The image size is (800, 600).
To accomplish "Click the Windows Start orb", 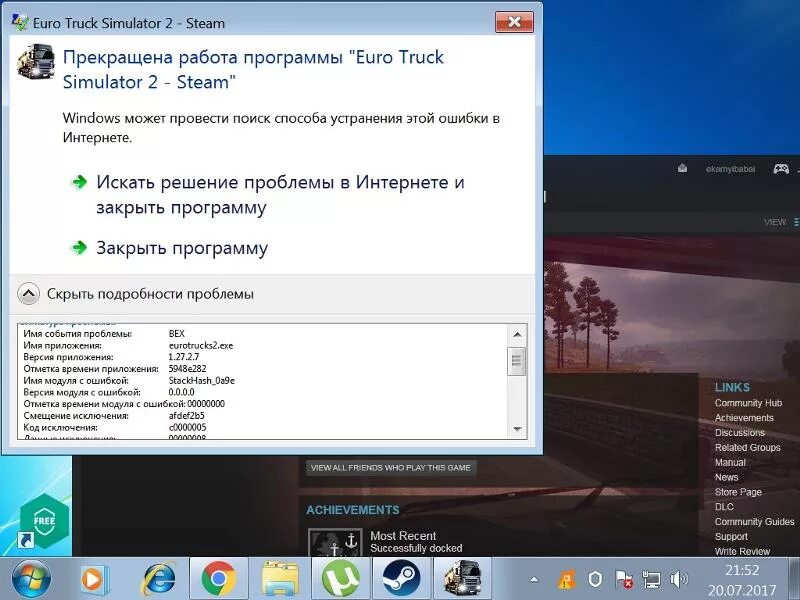I will (31, 580).
